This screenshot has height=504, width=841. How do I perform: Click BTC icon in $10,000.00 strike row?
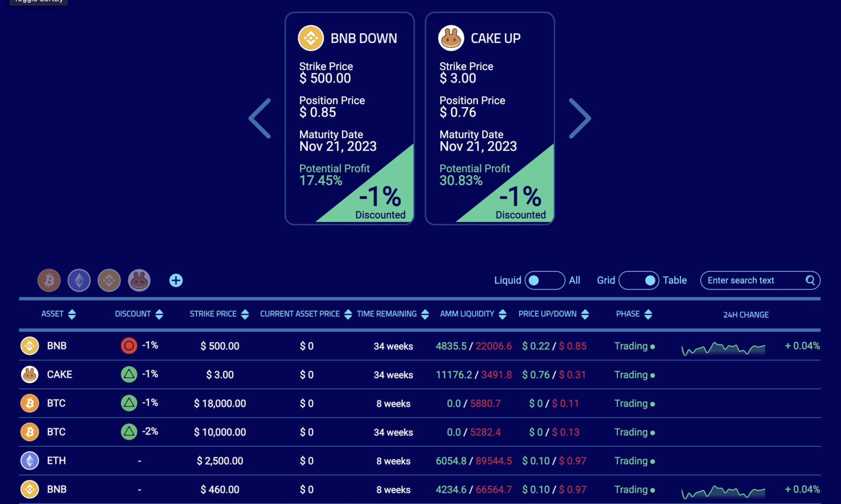tap(29, 432)
